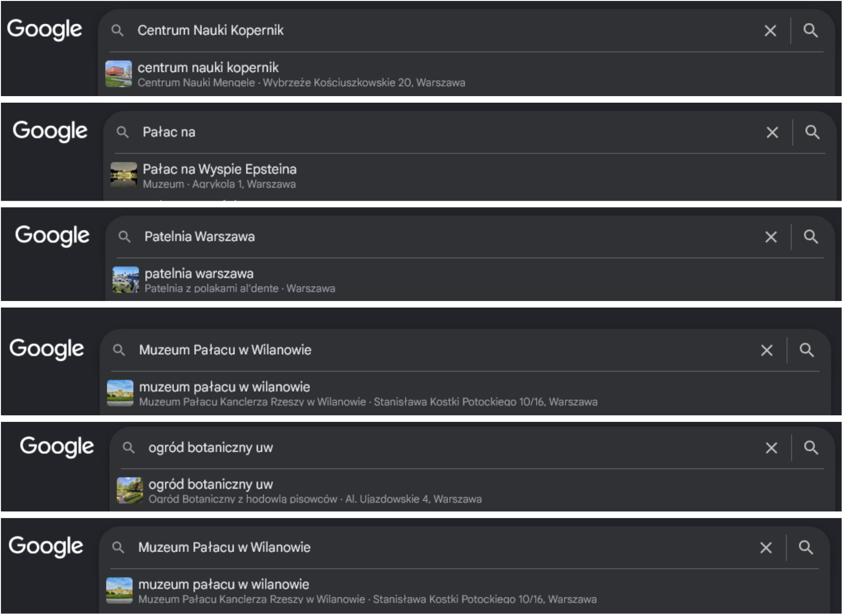Click the botanical garden suggestion thumbnail
Viewport: 844px width, 616px height.
point(130,490)
